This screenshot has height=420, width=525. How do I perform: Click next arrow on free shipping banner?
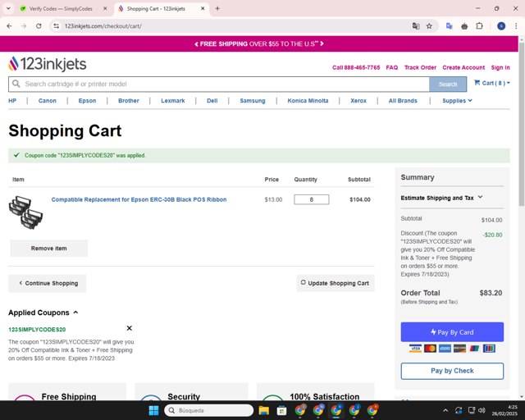pyautogui.click(x=322, y=43)
